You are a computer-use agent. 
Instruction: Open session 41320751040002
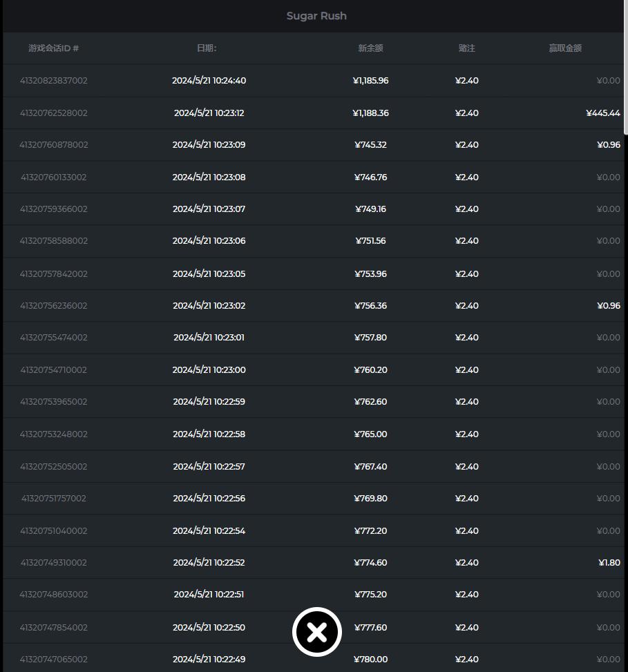tap(54, 530)
